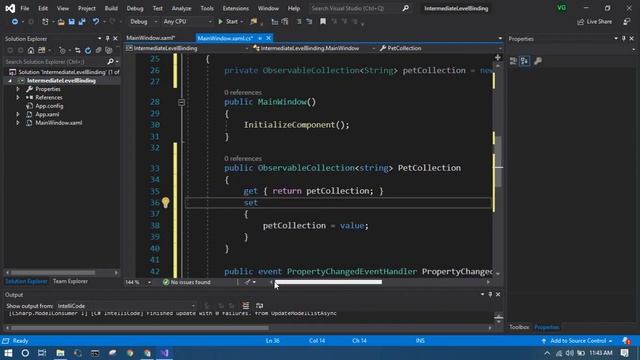Click the Ln 36 status bar entry
Image resolution: width=640 pixels, height=360 pixels.
[273, 341]
